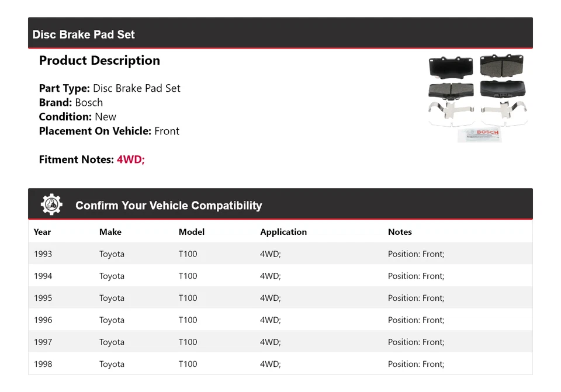Click the red 4WD fitment note
This screenshot has height=392, width=561.
click(x=130, y=159)
